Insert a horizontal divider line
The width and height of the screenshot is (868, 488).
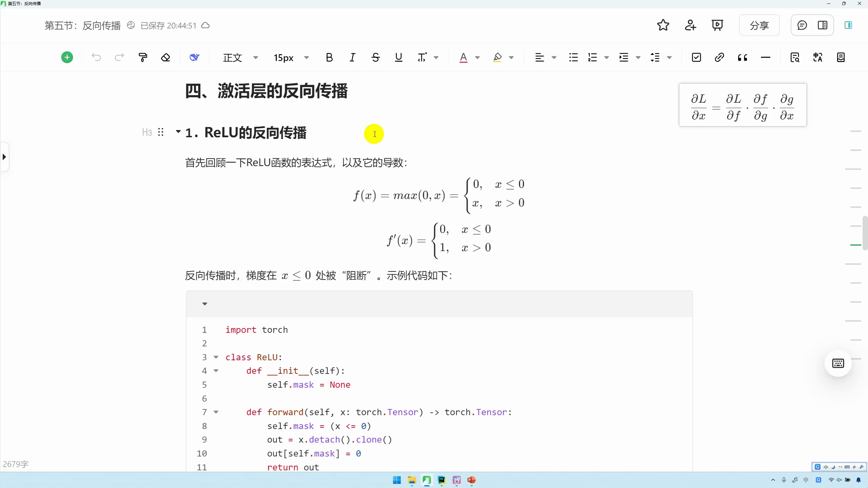pos(766,57)
